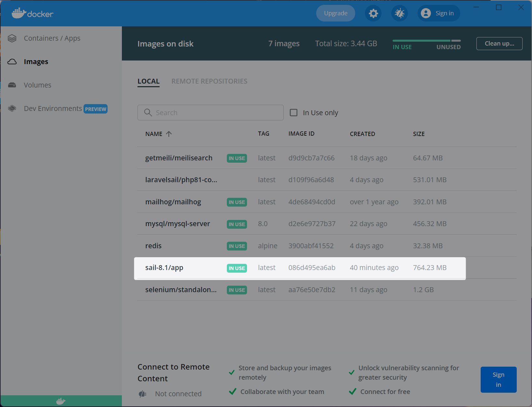Open the Images section
The image size is (532, 407).
(36, 62)
